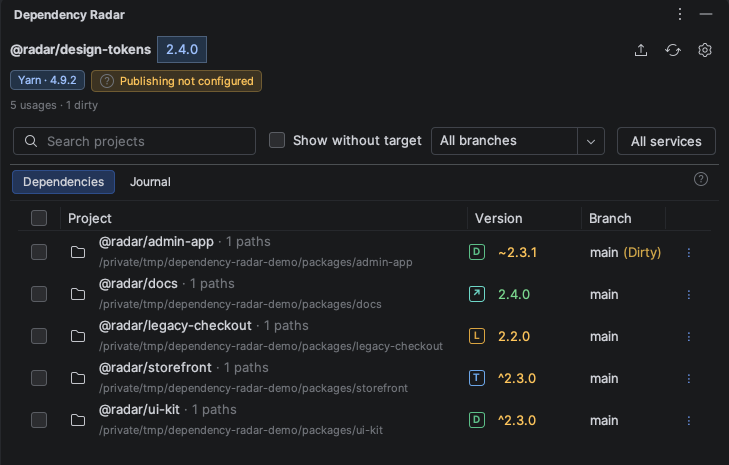This screenshot has height=465, width=729.
Task: Click the folder icon for @radar/storefront
Action: 78,378
